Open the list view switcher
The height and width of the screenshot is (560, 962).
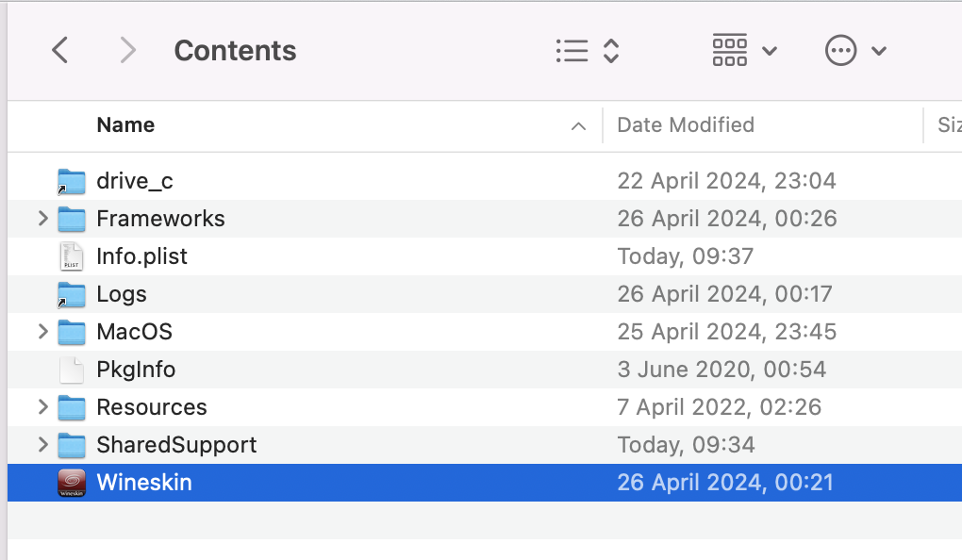pyautogui.click(x=588, y=51)
